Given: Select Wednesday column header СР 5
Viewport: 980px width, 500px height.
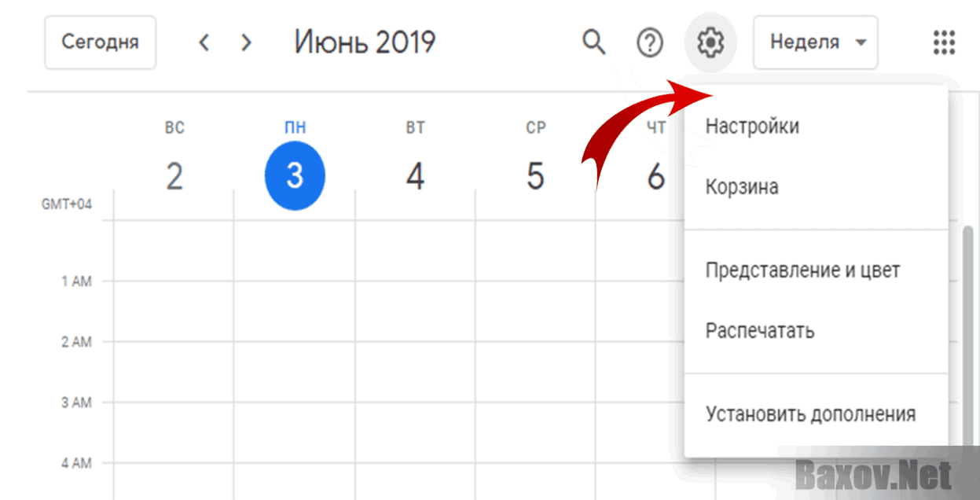Looking at the screenshot, I should pyautogui.click(x=535, y=153).
